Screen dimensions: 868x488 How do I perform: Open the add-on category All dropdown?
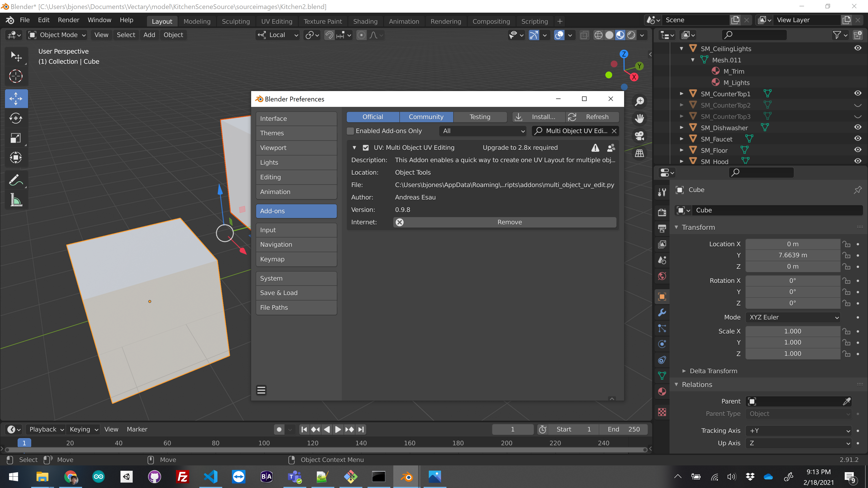pos(483,131)
